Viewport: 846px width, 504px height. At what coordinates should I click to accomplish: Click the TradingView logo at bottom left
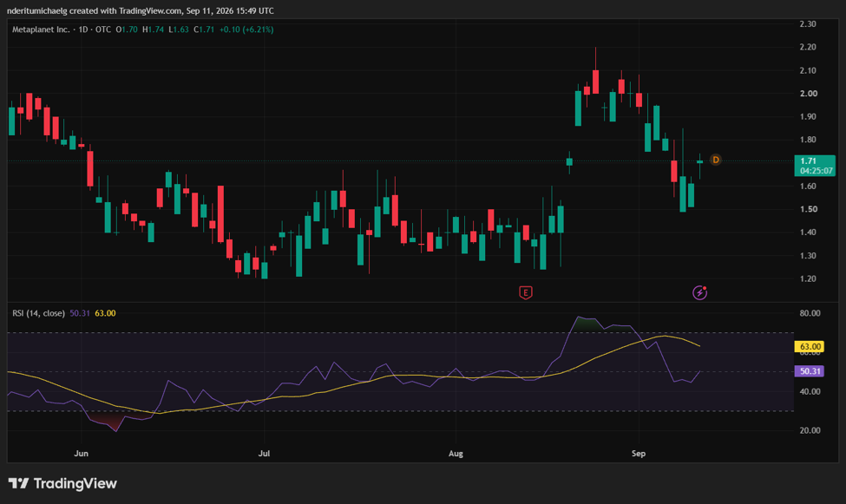click(x=62, y=483)
